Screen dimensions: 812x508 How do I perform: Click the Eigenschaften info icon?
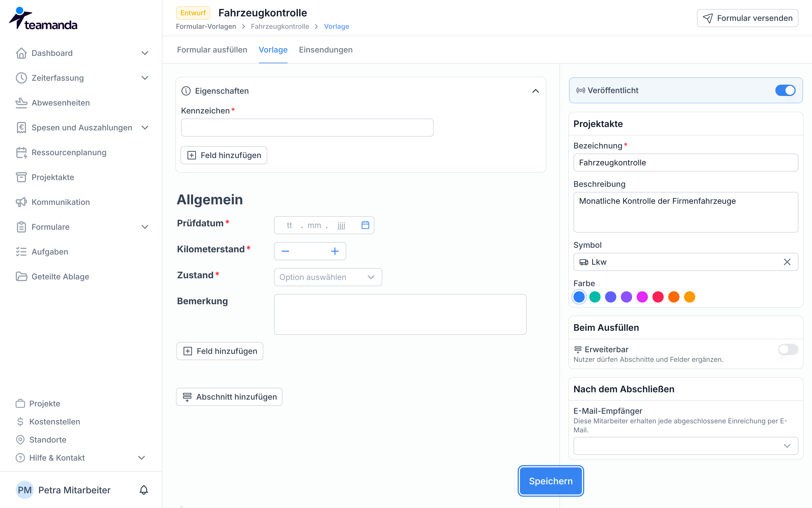point(186,91)
